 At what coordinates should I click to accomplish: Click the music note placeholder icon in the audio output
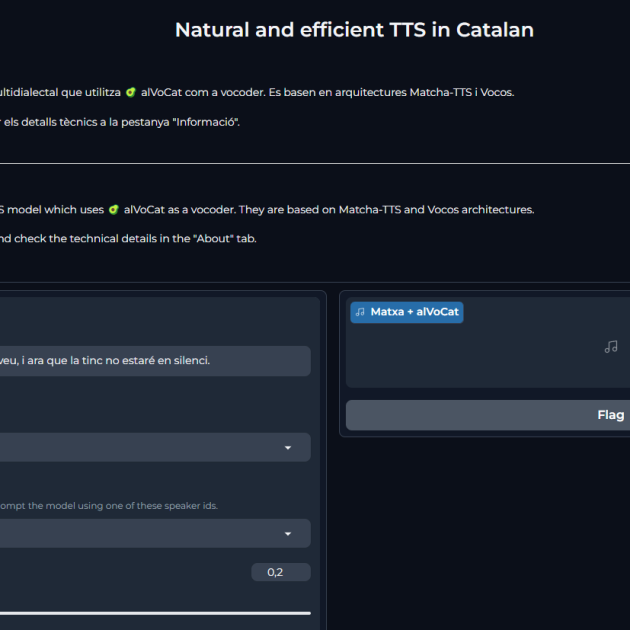[x=611, y=347]
